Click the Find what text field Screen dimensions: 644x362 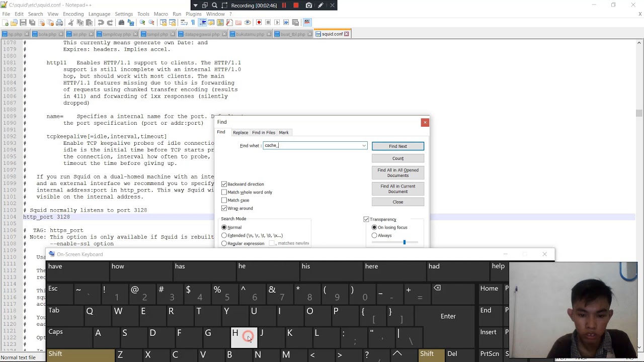[312, 146]
